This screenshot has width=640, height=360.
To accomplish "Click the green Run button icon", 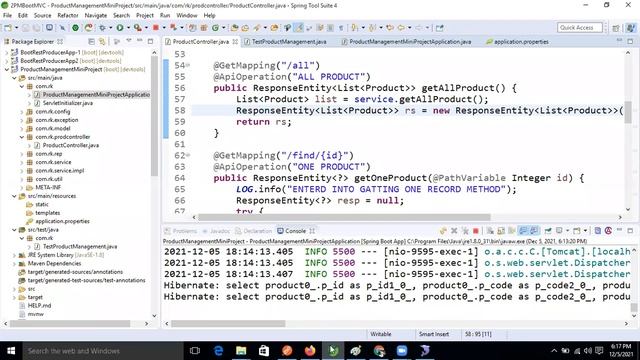I will [120, 28].
